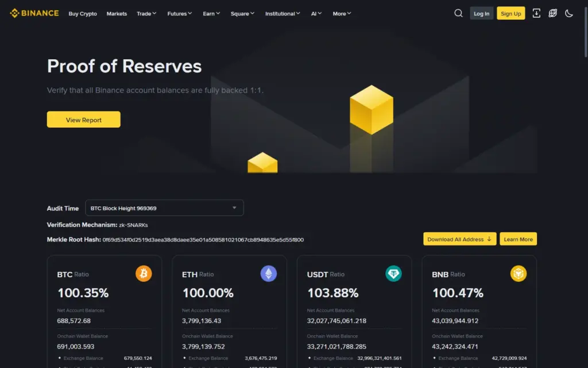This screenshot has width=588, height=368.
Task: Click the View Report button
Action: click(84, 120)
